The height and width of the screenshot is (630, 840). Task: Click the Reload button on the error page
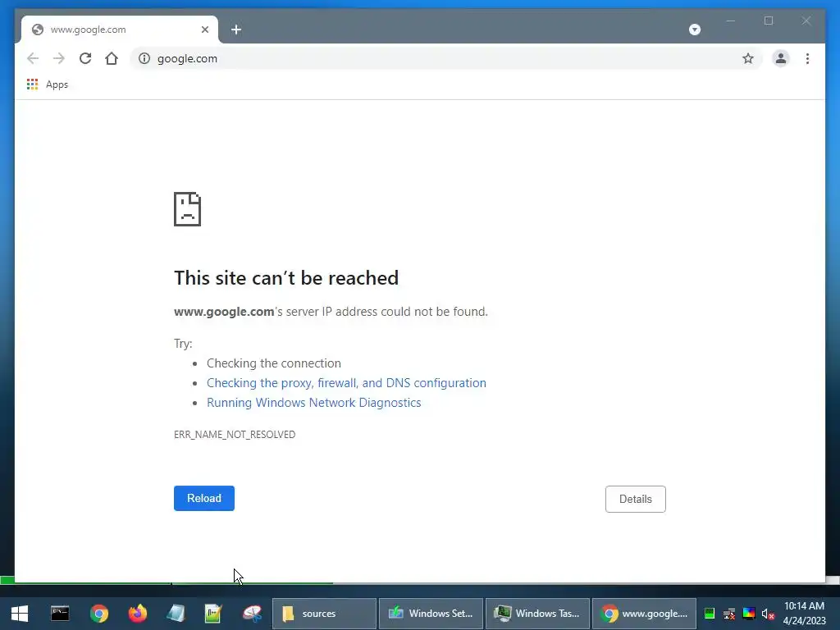[x=204, y=498]
